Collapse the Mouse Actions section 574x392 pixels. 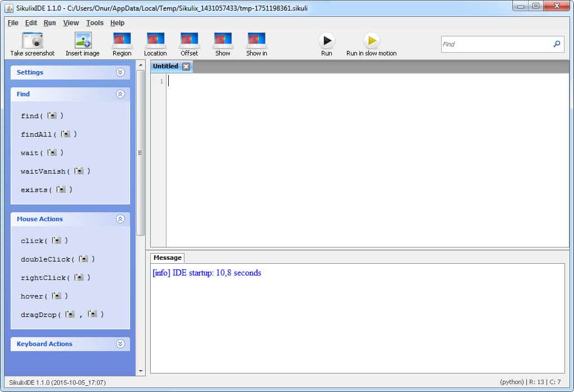(x=120, y=219)
